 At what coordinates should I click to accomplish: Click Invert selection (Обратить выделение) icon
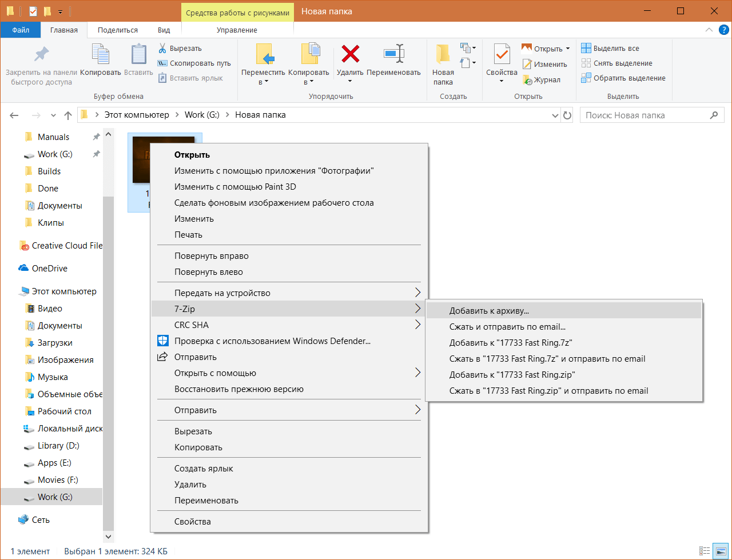tap(586, 78)
